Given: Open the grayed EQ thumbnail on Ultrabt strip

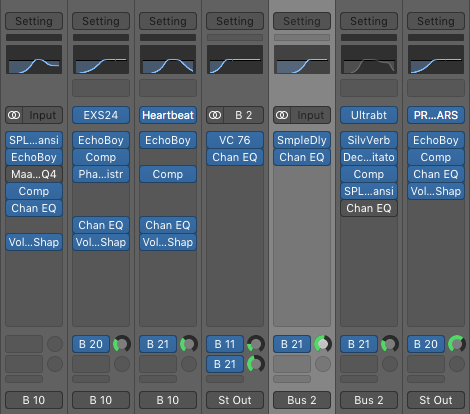Looking at the screenshot, I should 369,59.
